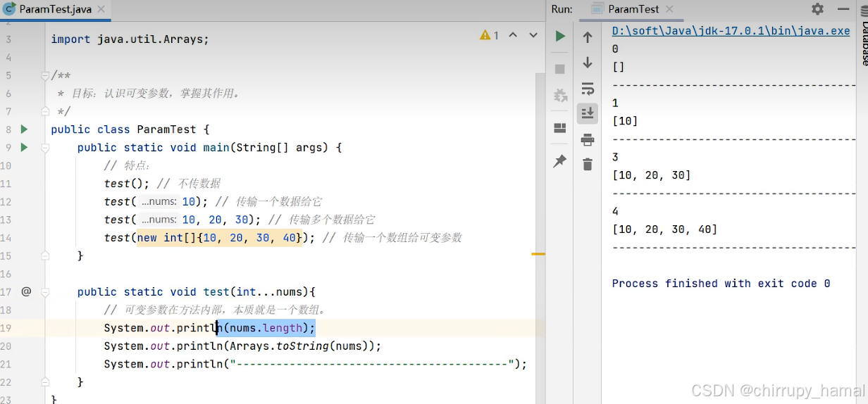Click 'Process finished with exit code 0'
The height and width of the screenshot is (404, 868).
coord(721,284)
